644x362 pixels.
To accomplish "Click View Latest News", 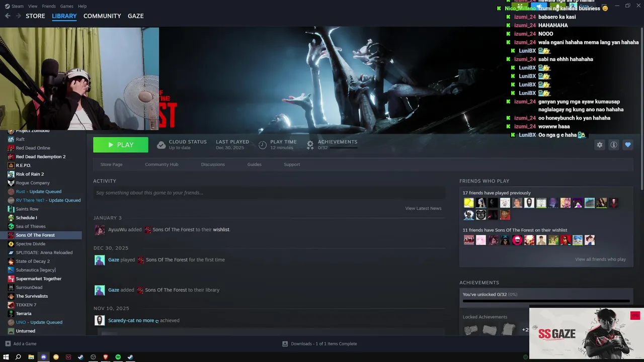I will click(423, 208).
